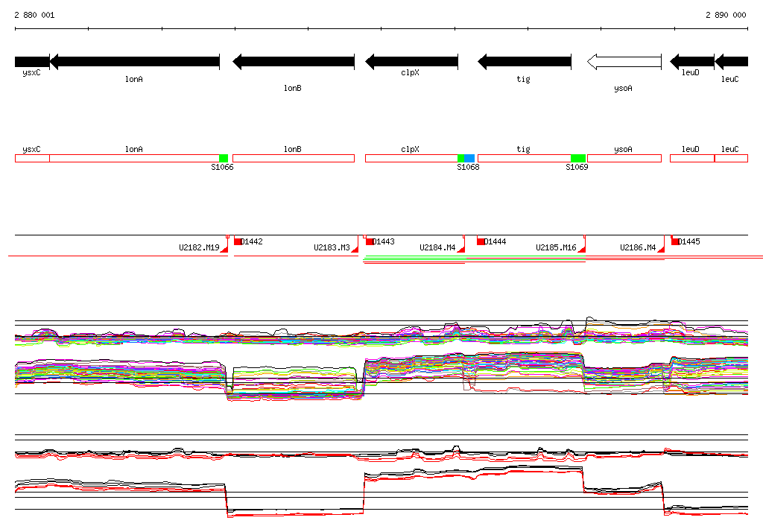
Task: Click the lonB label beneath the black arrow
Action: coord(293,88)
